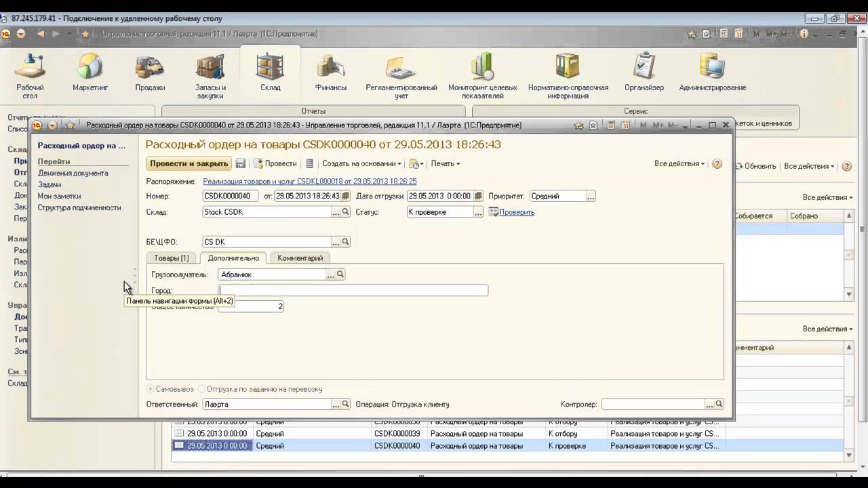Open the calendar picker for the document date
This screenshot has width=868, height=488.
click(345, 196)
